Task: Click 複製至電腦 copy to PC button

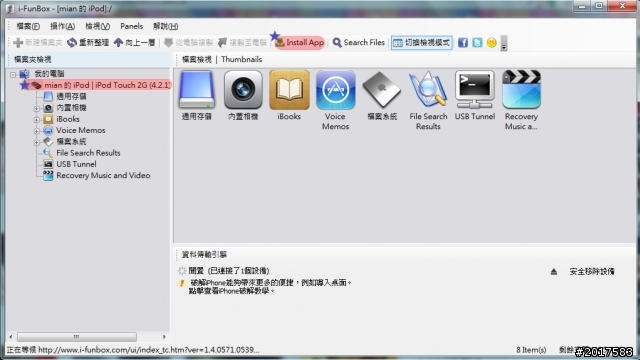Action: 242,42
